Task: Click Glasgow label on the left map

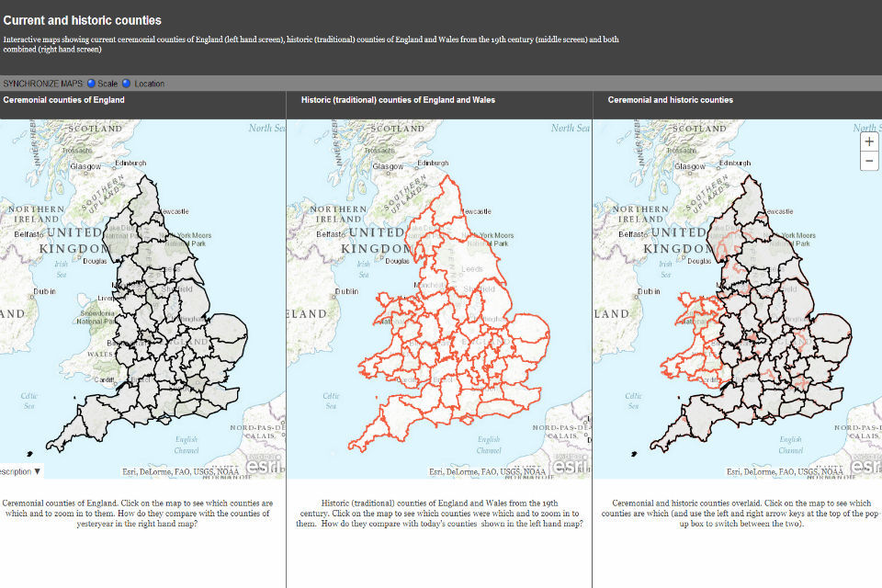Action: 85,166
